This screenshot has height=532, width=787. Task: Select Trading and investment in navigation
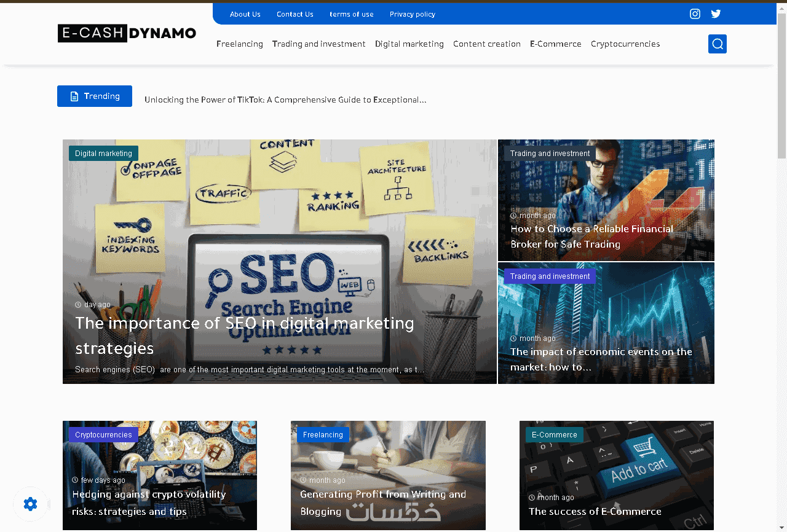[319, 44]
